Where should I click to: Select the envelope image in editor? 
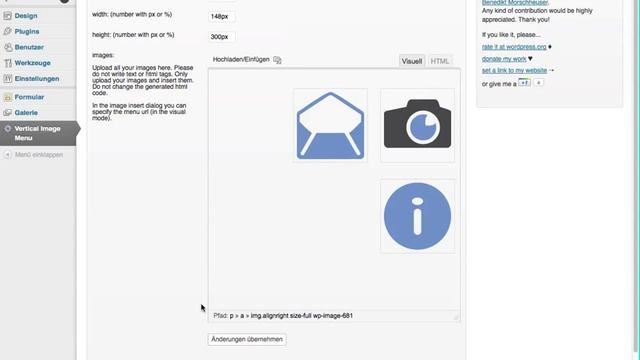330,126
